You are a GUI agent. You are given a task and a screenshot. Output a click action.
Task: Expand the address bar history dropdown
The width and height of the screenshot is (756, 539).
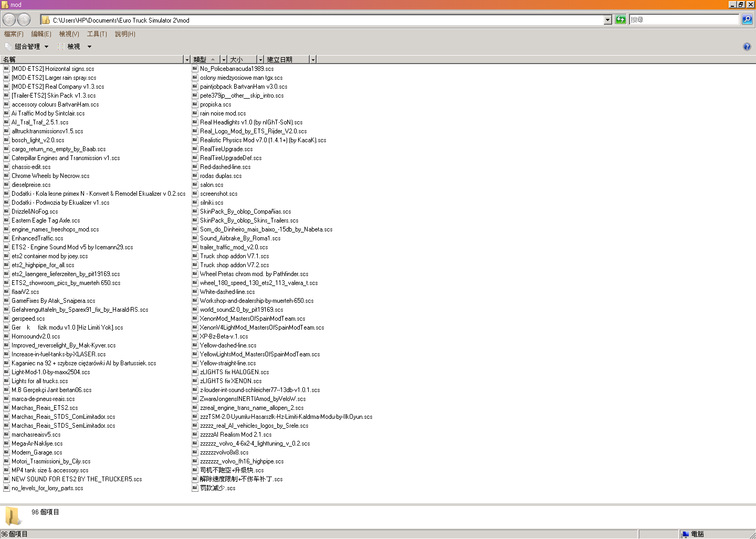[x=608, y=20]
